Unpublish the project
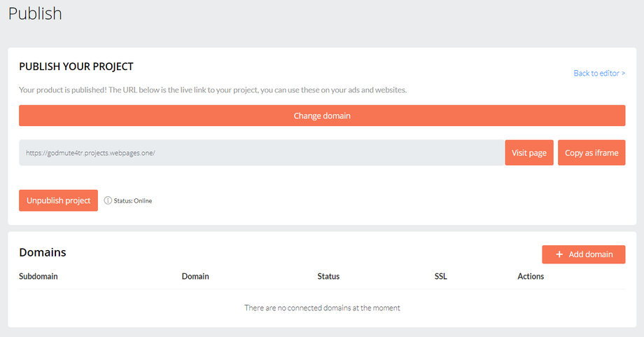Image resolution: width=644 pixels, height=337 pixels. 58,200
